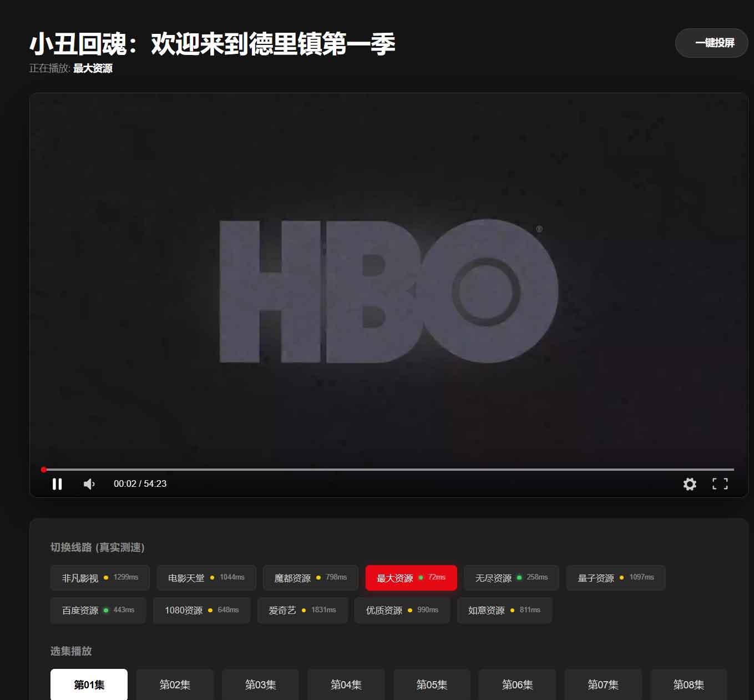The height and width of the screenshot is (700, 754).
Task: Select the 爱奇艺 streaming line
Action: pyautogui.click(x=302, y=610)
